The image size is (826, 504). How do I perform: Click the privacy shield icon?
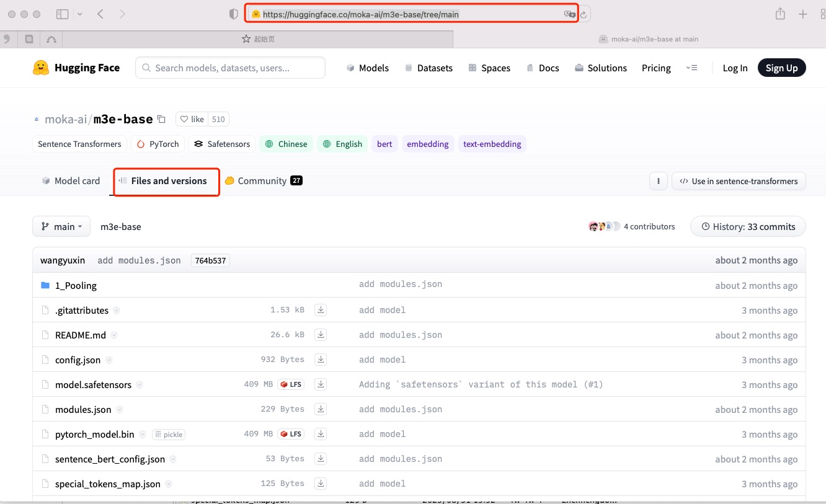(x=233, y=14)
